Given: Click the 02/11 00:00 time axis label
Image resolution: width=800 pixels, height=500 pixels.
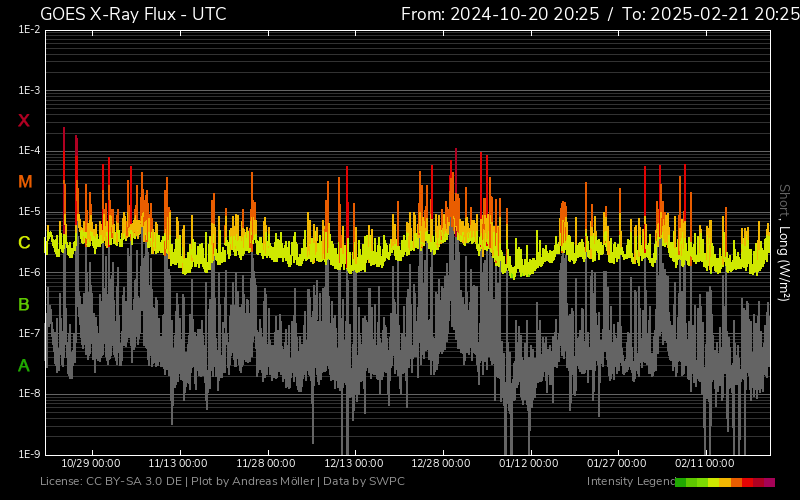Looking at the screenshot, I should tap(704, 463).
